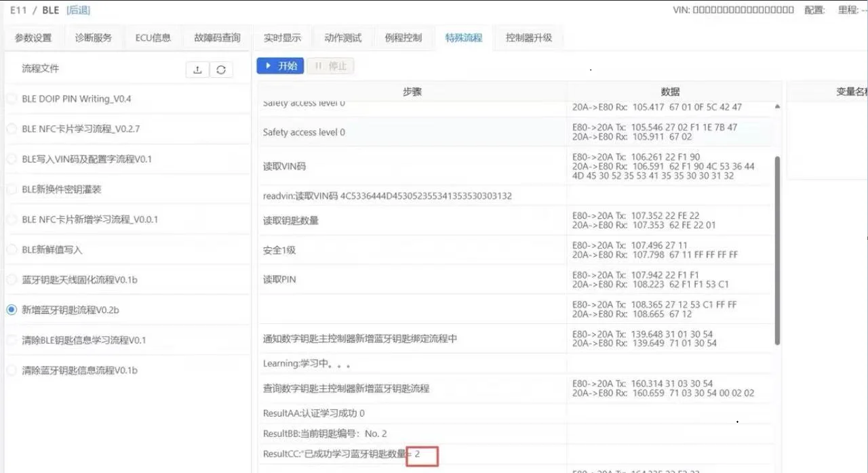Go to the 例程控制 tab
868x473 pixels.
coord(403,38)
